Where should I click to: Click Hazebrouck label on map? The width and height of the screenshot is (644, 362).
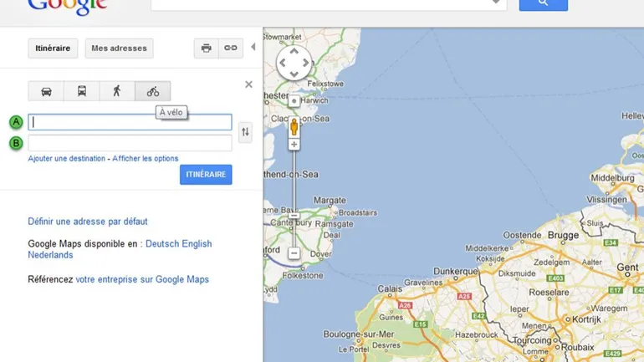pyautogui.click(x=476, y=335)
